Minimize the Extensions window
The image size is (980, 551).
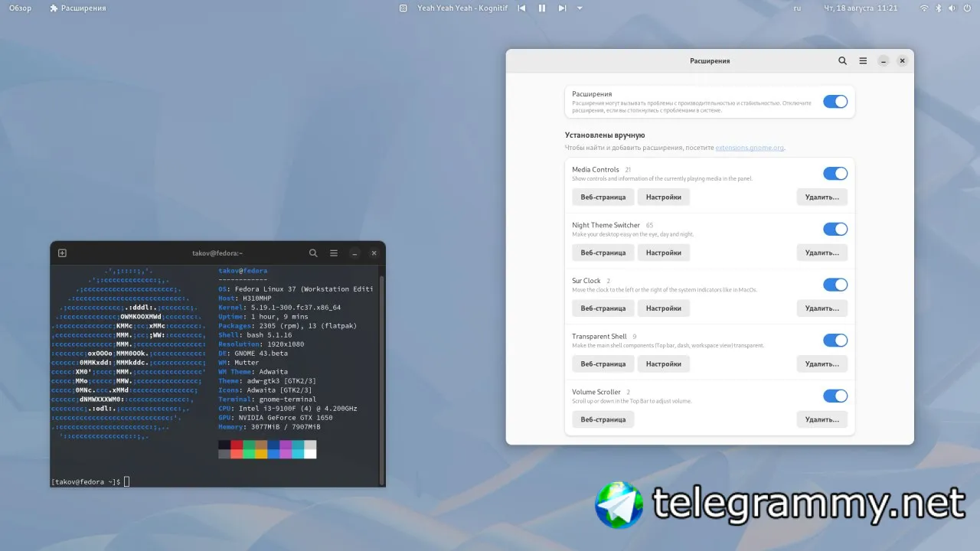[883, 60]
